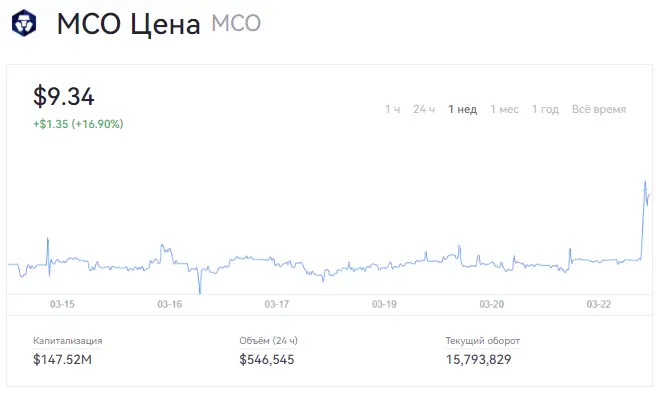Screen dimensions: 666x396
Task: Switch chart to 24 ч range
Action: pos(424,110)
